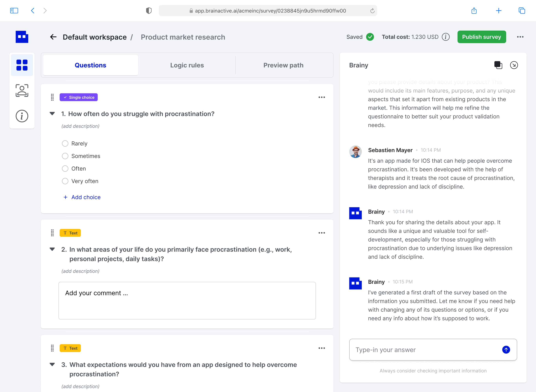Open question 1 three-dot options menu
536x392 pixels.
click(322, 97)
